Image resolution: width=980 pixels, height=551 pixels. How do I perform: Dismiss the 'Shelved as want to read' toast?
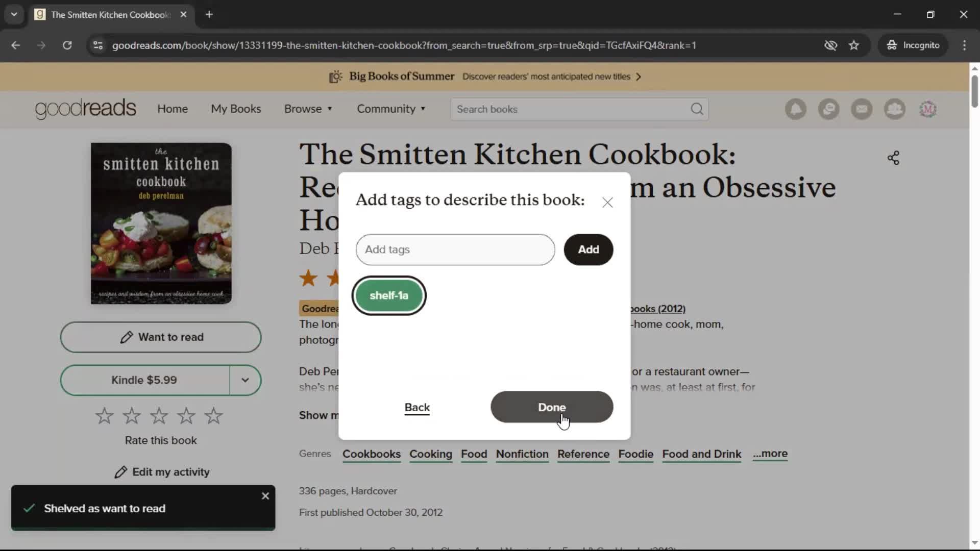coord(265,496)
